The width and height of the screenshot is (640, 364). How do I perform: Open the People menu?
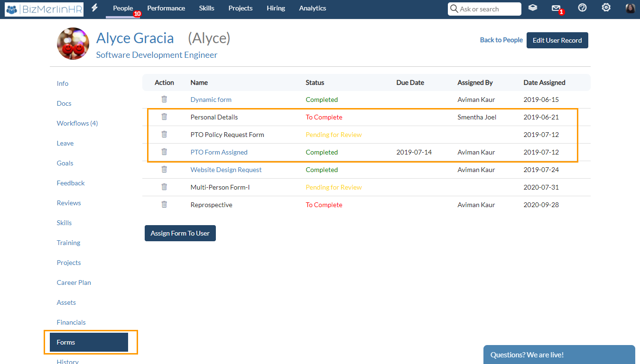(123, 8)
